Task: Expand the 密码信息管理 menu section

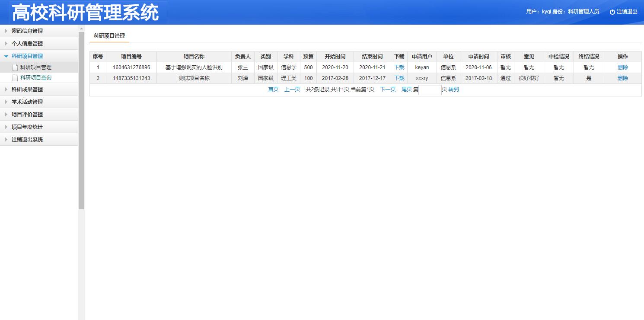Action: 27,31
